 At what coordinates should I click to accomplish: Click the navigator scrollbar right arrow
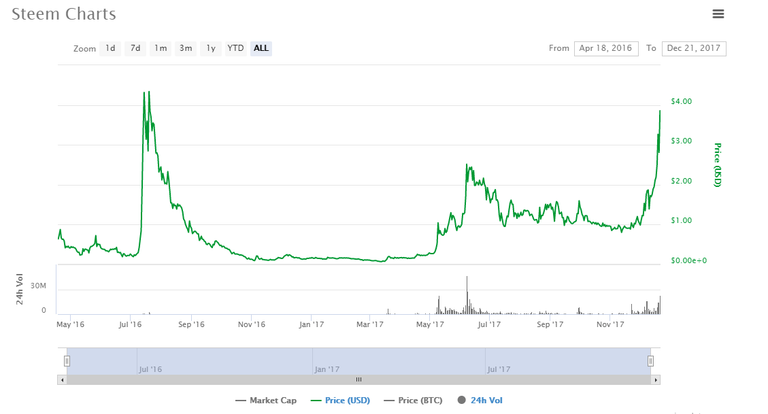(x=656, y=380)
